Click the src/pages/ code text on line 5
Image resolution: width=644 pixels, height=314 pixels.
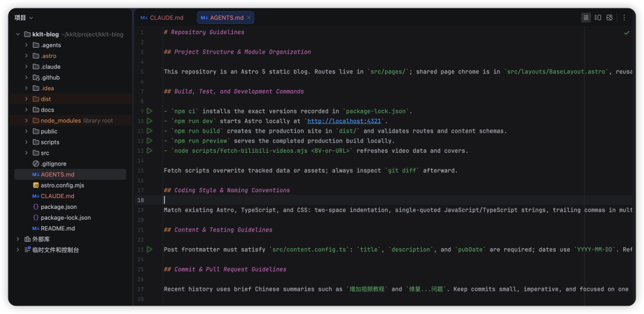pyautogui.click(x=388, y=72)
